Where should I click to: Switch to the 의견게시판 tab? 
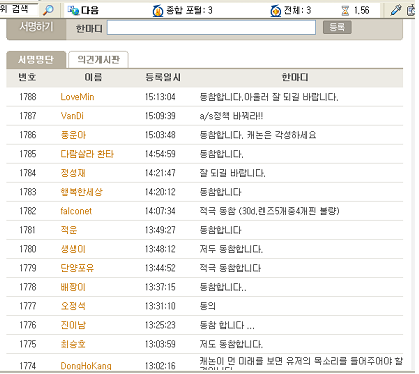click(x=98, y=60)
